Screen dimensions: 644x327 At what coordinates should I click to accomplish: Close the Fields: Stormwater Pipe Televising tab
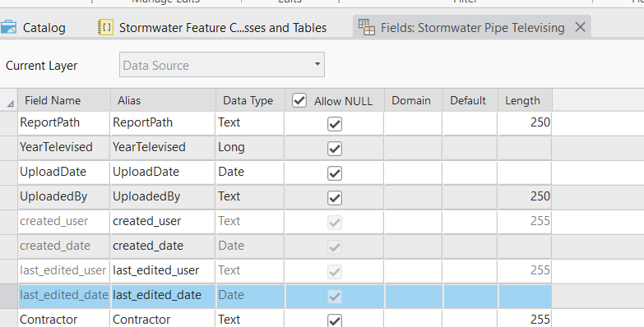point(580,27)
